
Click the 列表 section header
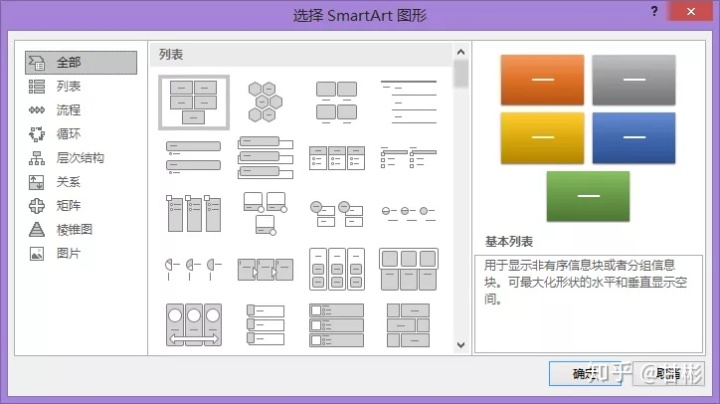click(x=171, y=55)
